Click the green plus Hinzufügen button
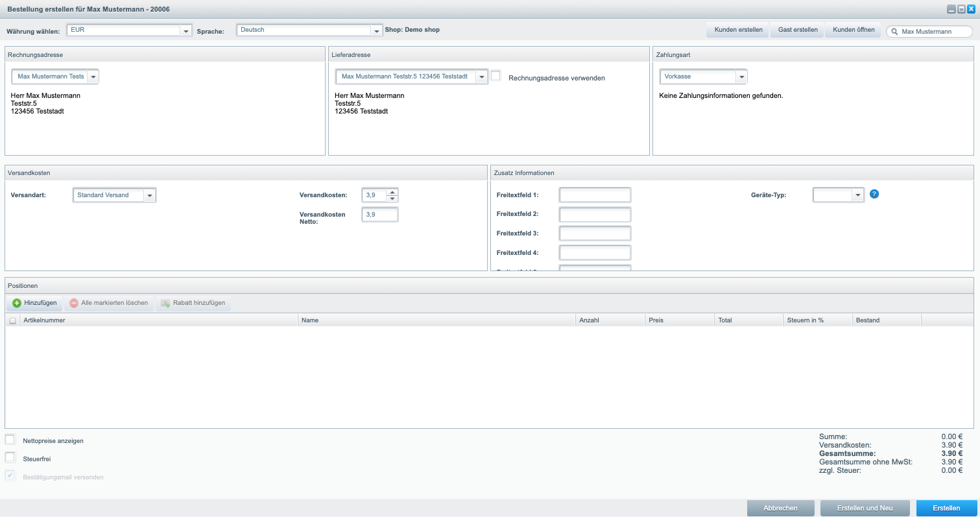The width and height of the screenshot is (980, 517). (x=35, y=303)
